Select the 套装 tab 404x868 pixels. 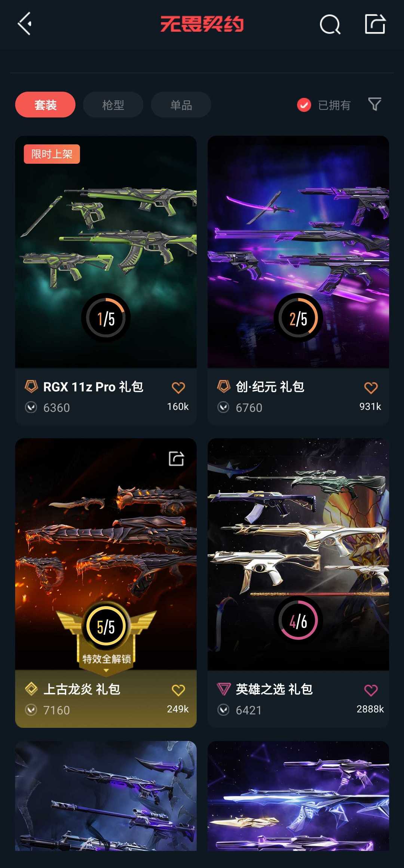(x=45, y=105)
